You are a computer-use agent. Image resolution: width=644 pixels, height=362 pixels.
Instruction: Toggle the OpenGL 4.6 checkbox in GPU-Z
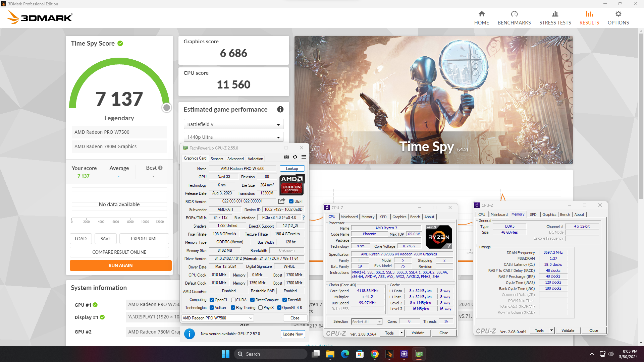click(279, 308)
